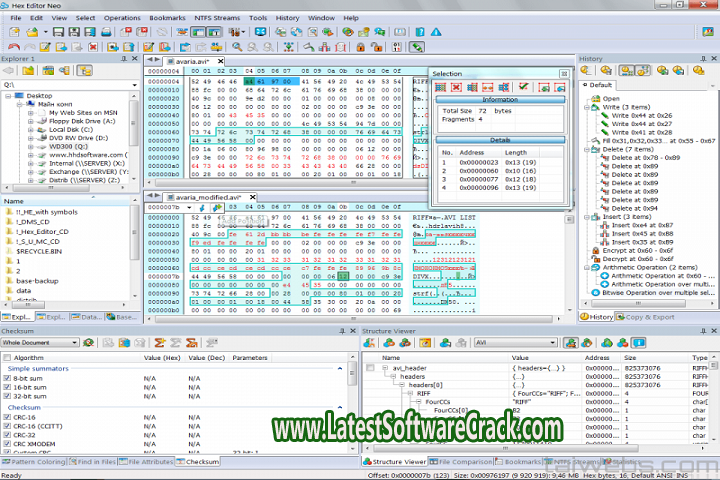Image resolution: width=720 pixels, height=480 pixels.
Task: Uncheck the 8-bit sum checkbox
Action: pyautogui.click(x=7, y=380)
